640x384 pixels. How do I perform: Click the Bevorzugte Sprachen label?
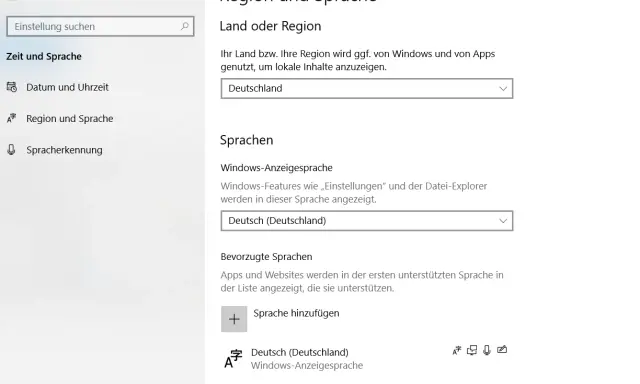click(266, 257)
